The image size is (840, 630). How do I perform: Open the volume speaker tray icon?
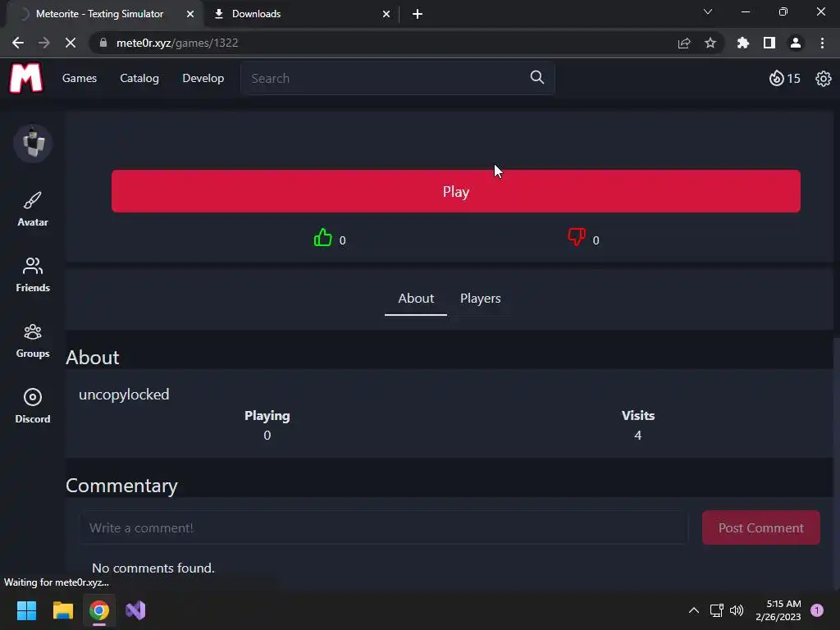737,610
